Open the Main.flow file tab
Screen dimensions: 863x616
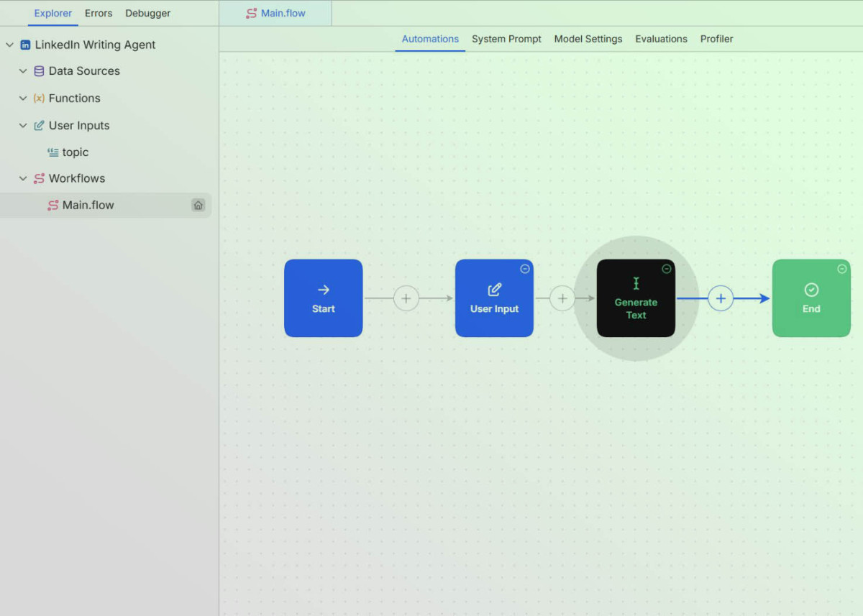(x=275, y=13)
